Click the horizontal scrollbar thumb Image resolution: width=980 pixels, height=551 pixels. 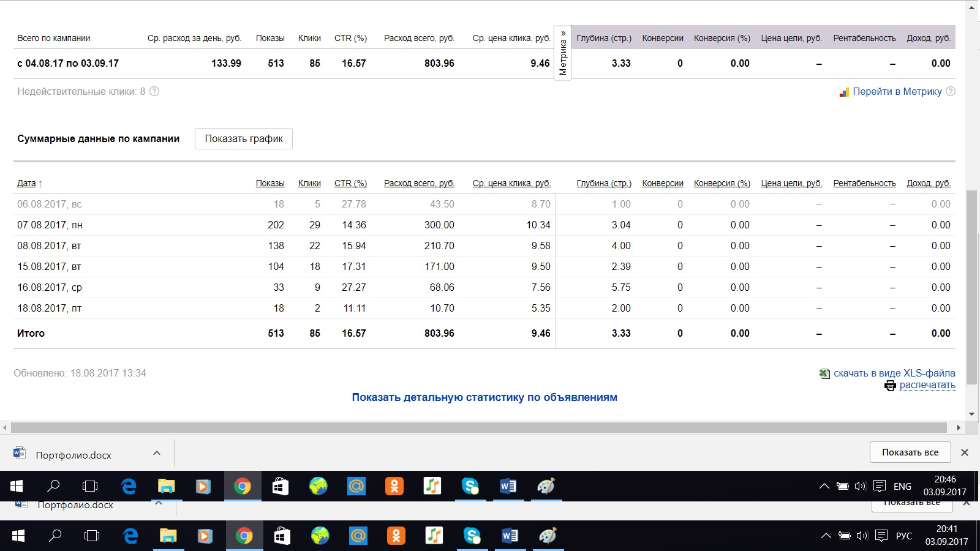pyautogui.click(x=479, y=427)
